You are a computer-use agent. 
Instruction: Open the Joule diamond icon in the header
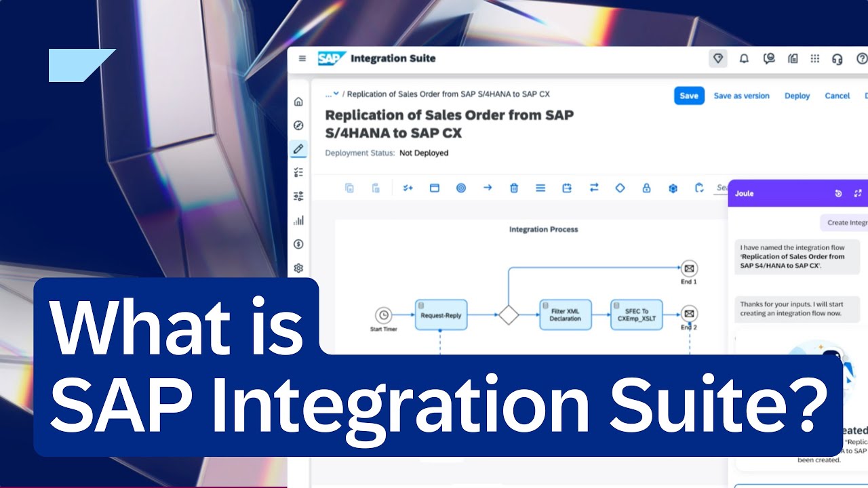[718, 59]
